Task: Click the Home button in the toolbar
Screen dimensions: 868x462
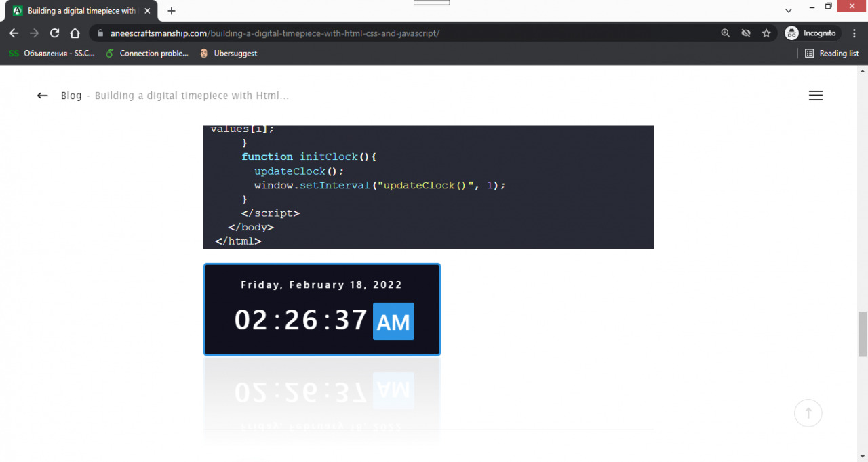Action: [x=75, y=33]
